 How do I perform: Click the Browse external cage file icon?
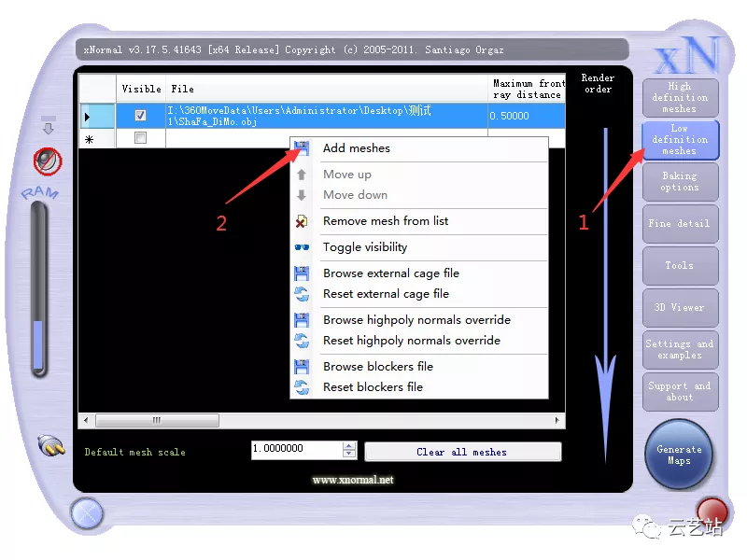[302, 273]
